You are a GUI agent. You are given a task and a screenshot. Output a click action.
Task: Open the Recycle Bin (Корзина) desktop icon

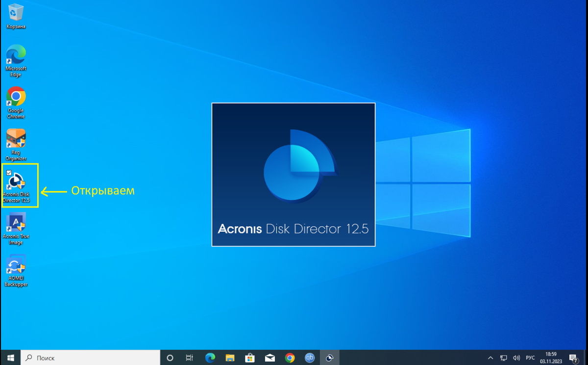pos(16,17)
